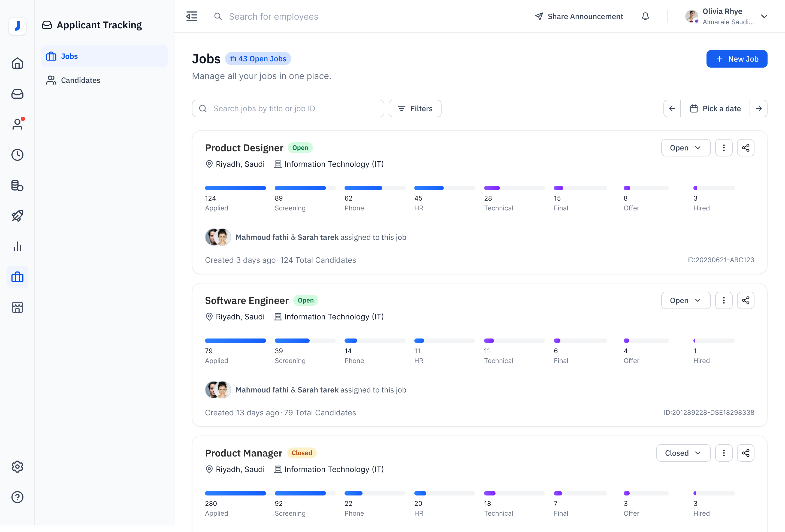
Task: Open the bar chart analytics icon
Action: (17, 247)
